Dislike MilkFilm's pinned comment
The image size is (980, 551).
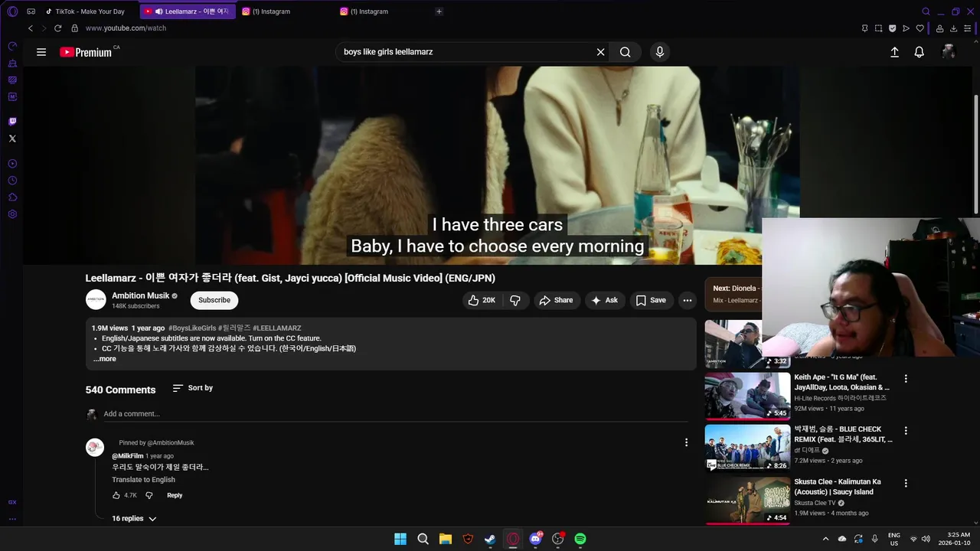149,495
